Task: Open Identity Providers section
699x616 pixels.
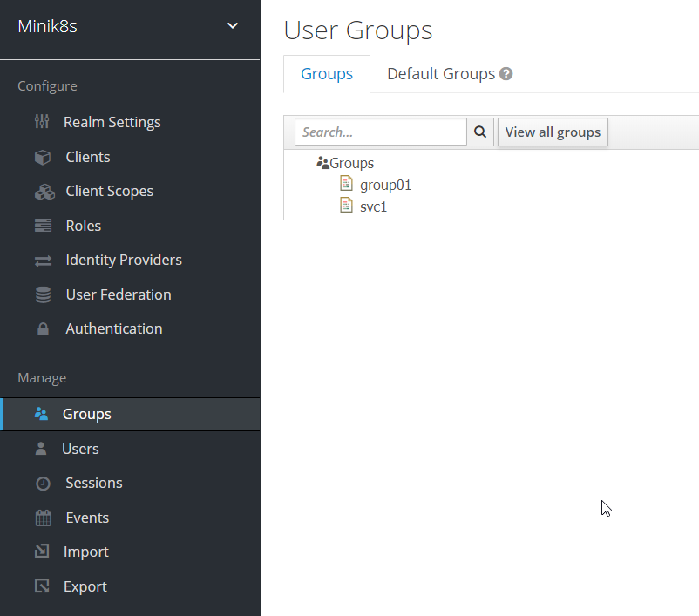Action: [x=124, y=260]
